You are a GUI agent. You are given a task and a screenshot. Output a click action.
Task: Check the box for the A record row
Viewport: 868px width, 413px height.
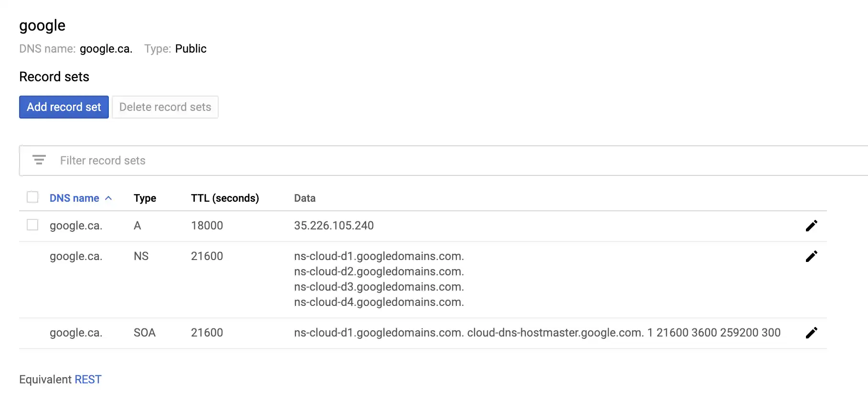pyautogui.click(x=32, y=225)
